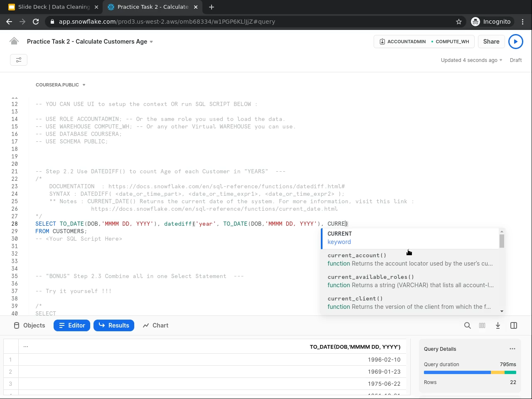Toggle the Objects panel
Image resolution: width=532 pixels, height=399 pixels.
point(29,325)
